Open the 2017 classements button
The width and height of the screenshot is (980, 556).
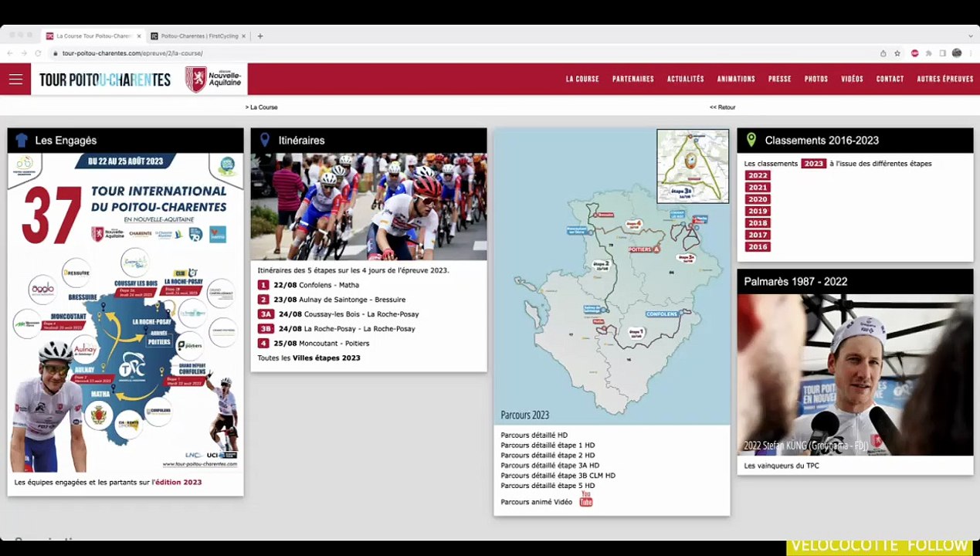click(758, 235)
